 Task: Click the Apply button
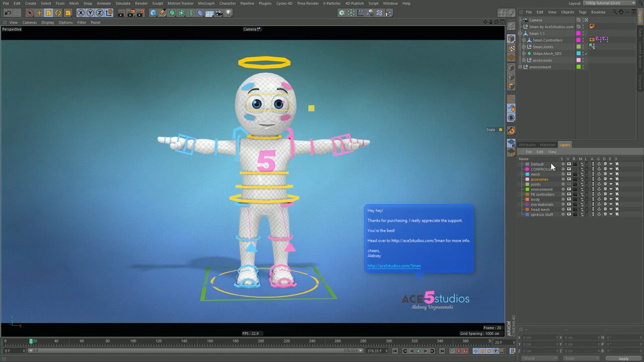tap(623, 358)
